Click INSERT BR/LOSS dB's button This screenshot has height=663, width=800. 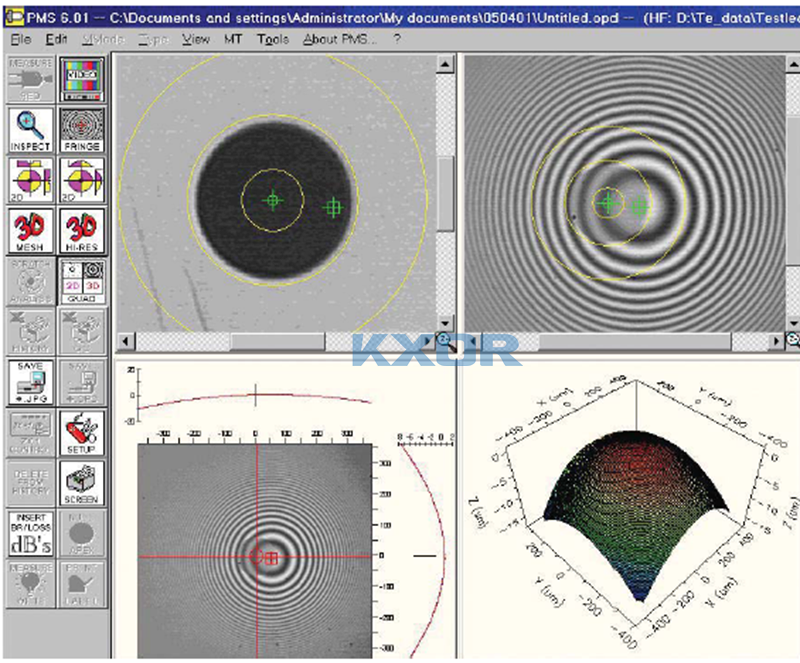point(31,533)
